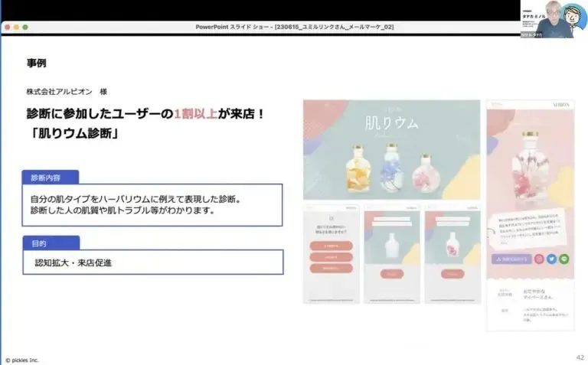Open the phone screenshot showing the empty white bottle

392,253
